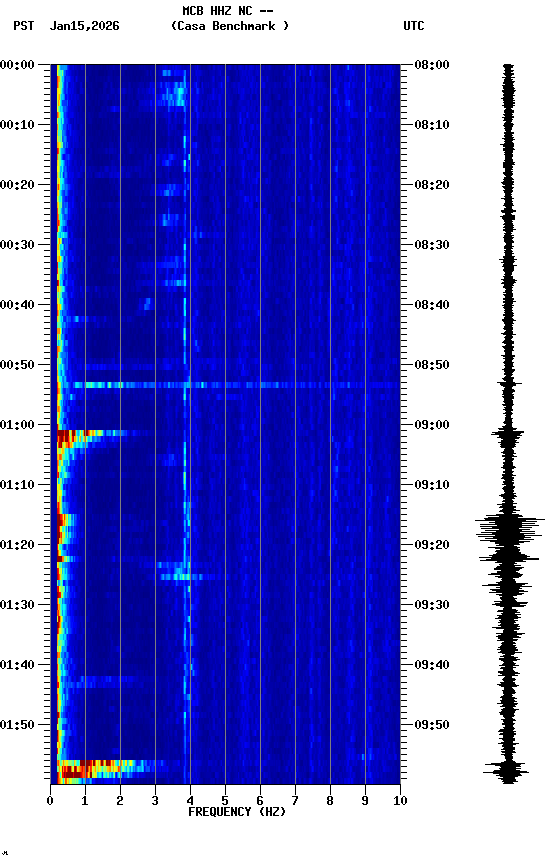Click the frequency axis tick label '3'

[155, 801]
